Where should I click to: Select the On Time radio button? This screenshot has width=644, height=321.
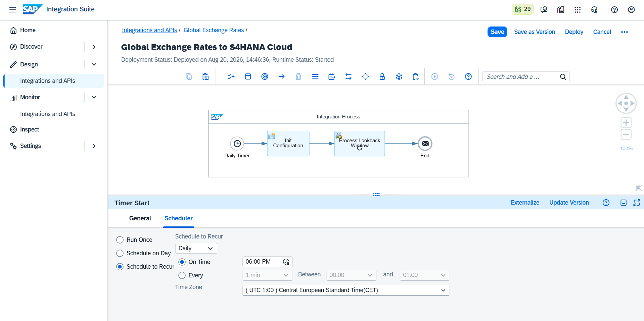pos(182,262)
